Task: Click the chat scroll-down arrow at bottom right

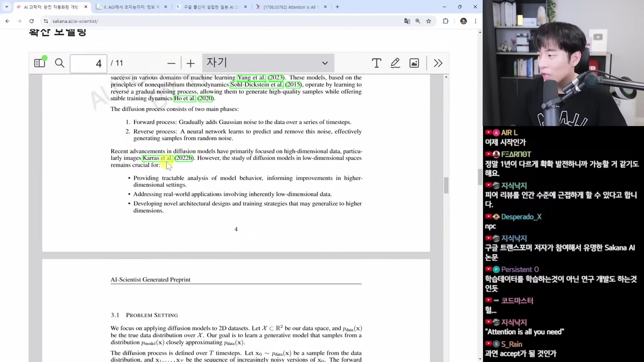Action: [x=480, y=359]
